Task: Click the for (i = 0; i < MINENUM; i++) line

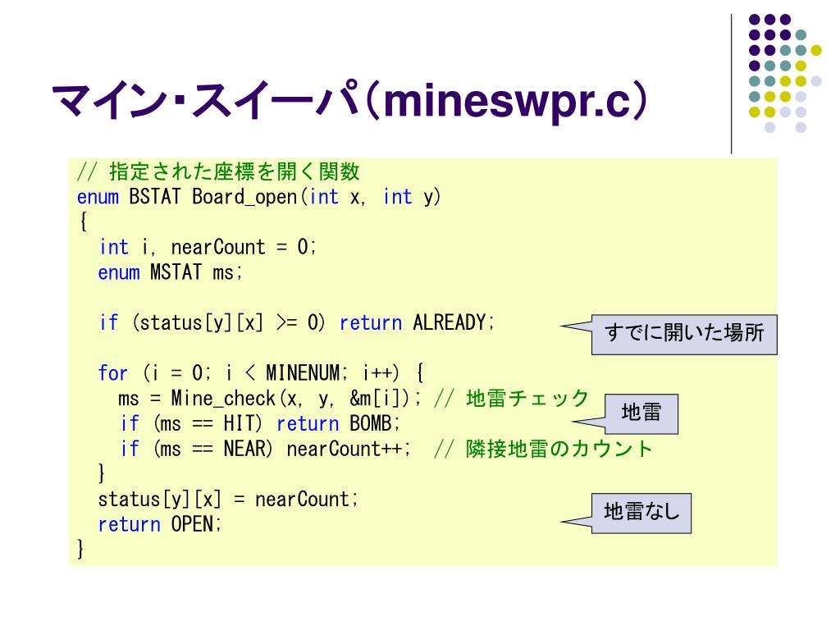Action: [x=261, y=373]
